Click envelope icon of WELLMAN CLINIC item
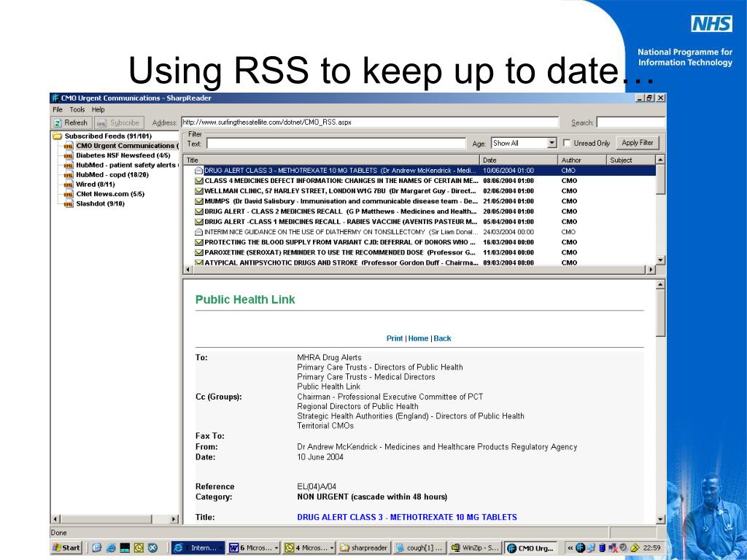This screenshot has height=560, width=747. pos(198,191)
